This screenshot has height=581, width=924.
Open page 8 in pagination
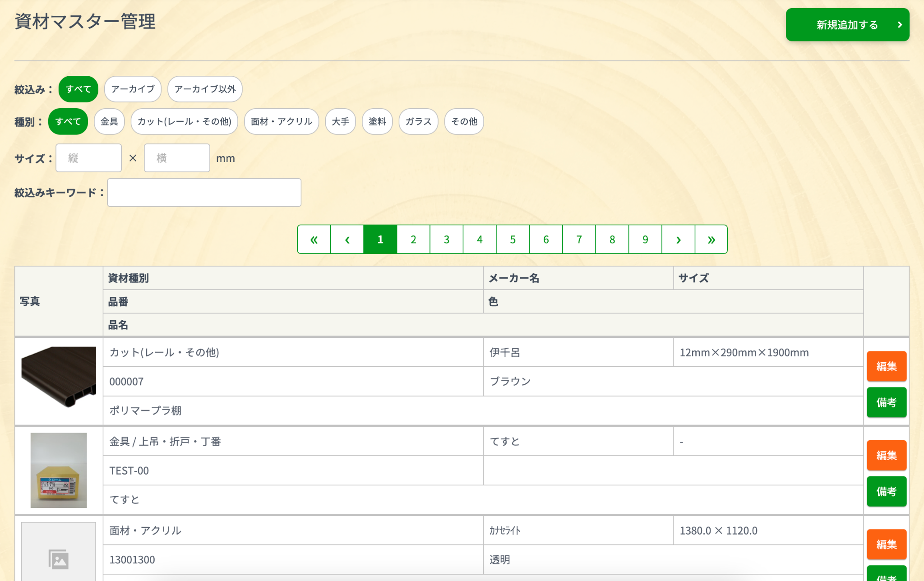tap(612, 240)
